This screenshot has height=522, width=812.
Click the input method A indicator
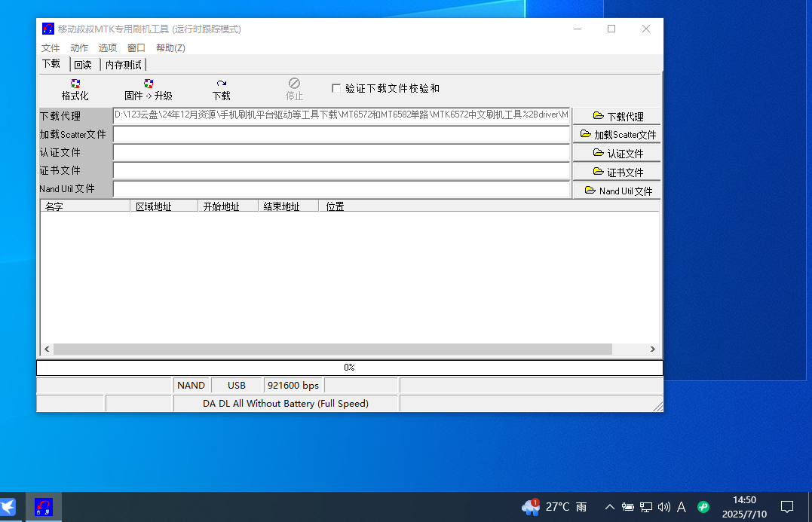(682, 507)
